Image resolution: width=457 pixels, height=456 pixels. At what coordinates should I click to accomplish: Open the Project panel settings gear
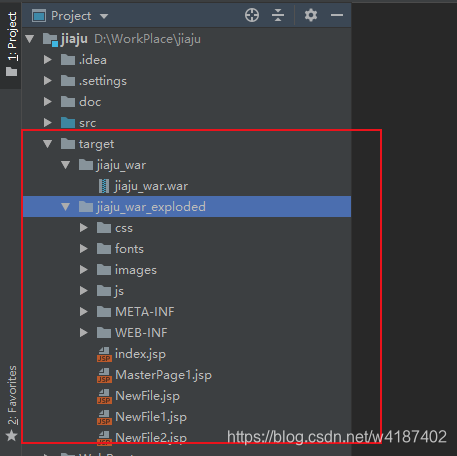(x=311, y=15)
